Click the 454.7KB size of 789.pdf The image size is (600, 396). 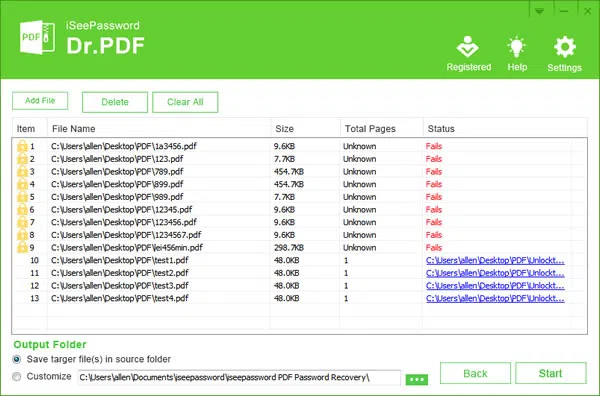pos(289,171)
